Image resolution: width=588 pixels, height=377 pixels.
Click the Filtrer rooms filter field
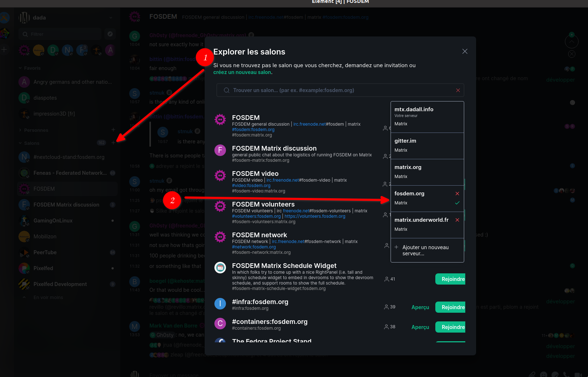[60, 34]
